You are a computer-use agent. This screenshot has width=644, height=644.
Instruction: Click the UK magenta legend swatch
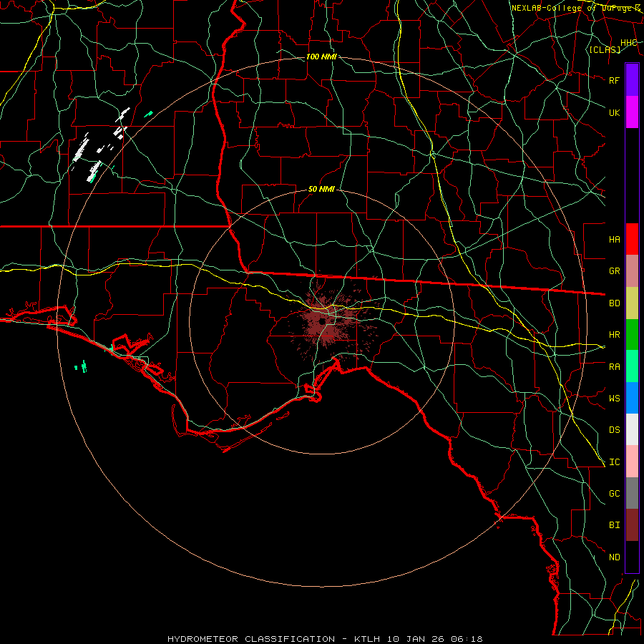(x=632, y=112)
